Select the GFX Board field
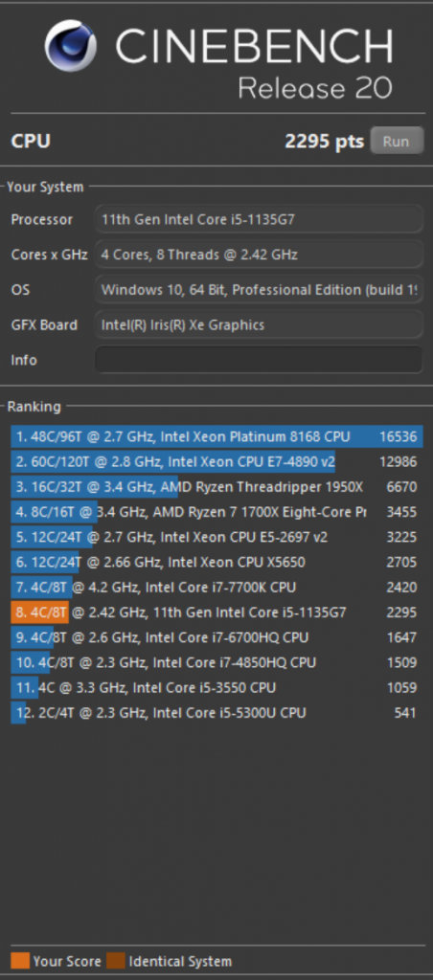 pos(259,324)
